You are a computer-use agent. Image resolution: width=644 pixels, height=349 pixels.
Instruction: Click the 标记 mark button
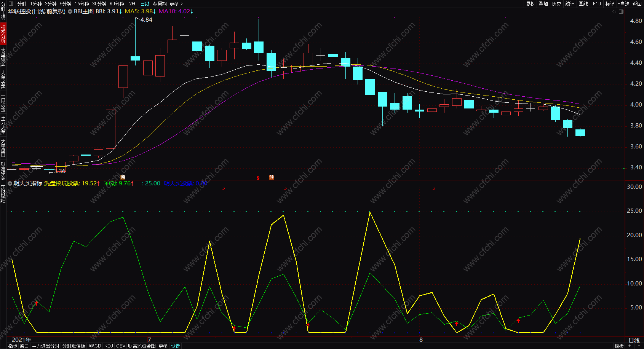610,4
